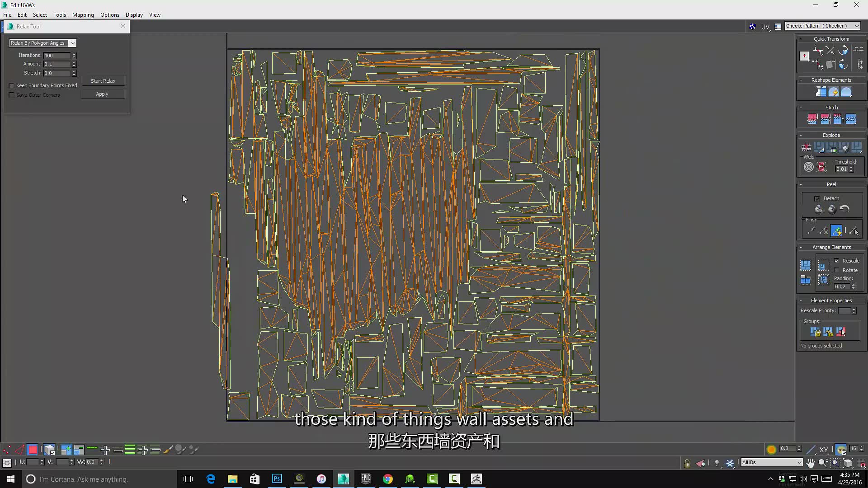Collapse Arrange Elements rollout
The height and width of the screenshot is (488, 868).
[801, 247]
